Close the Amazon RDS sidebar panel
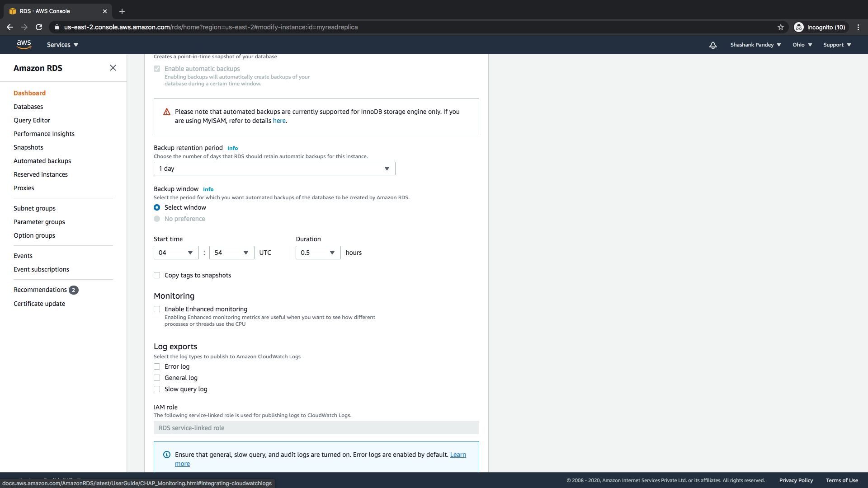The image size is (868, 488). point(113,68)
